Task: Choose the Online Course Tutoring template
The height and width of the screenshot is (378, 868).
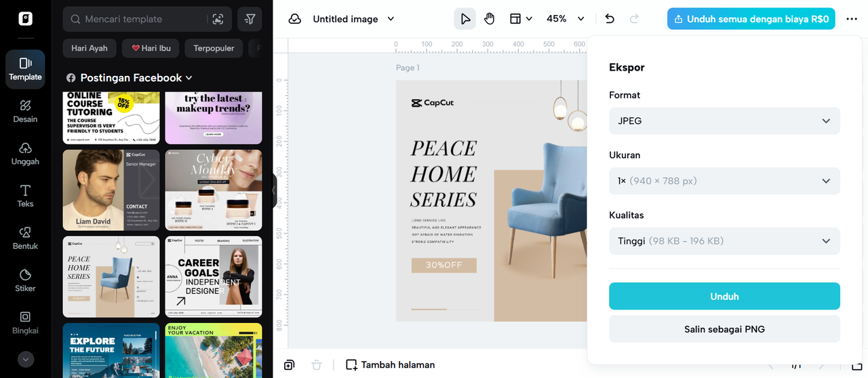Action: click(111, 118)
